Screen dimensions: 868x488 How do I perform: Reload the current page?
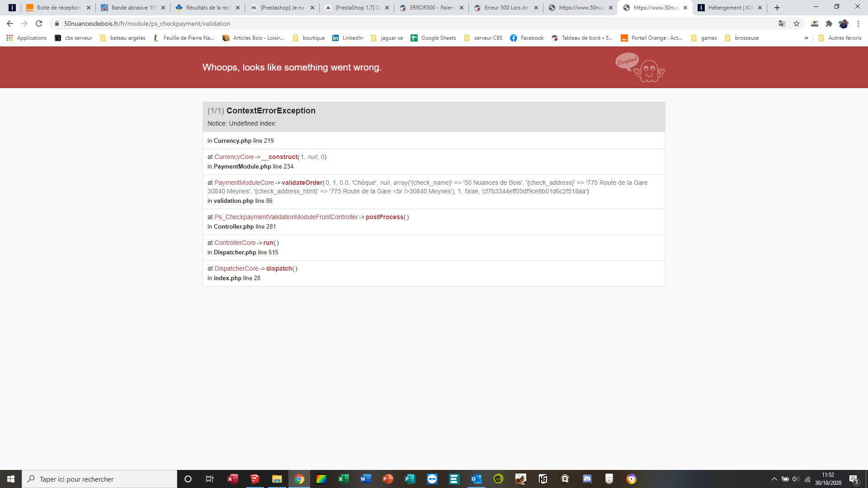39,23
